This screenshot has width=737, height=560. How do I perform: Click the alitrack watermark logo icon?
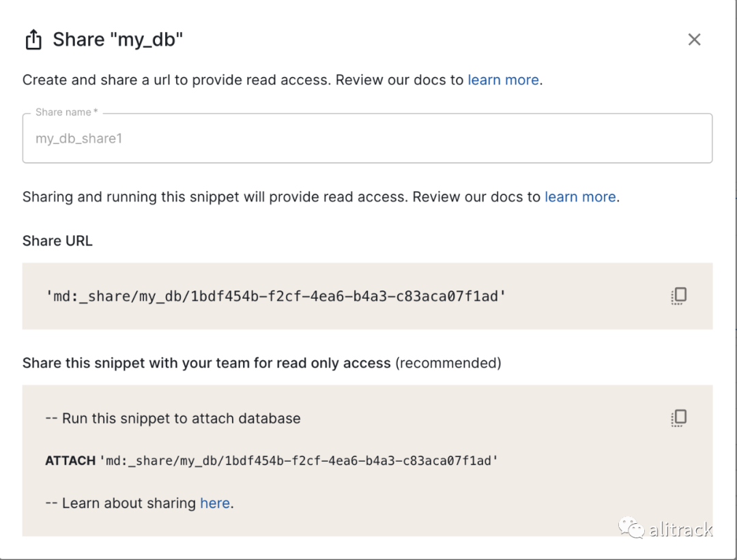click(x=631, y=528)
